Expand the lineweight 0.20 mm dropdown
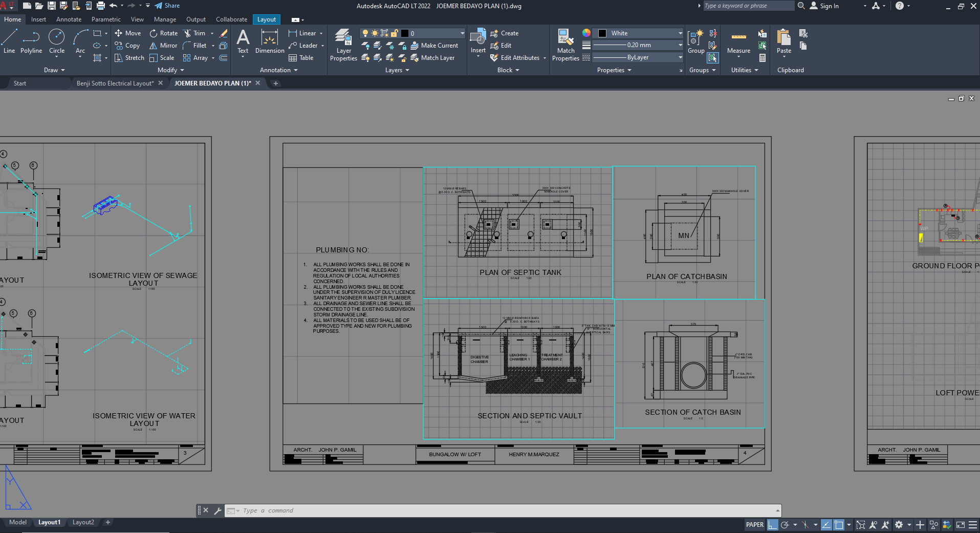Viewport: 980px width, 533px height. [680, 45]
